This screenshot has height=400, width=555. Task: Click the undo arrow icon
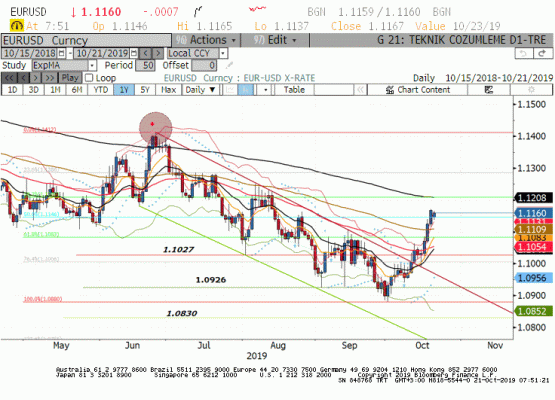pyautogui.click(x=523, y=53)
